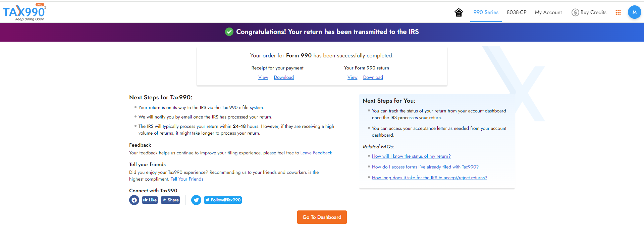Click the 'Feedback' heading
Image resolution: width=644 pixels, height=243 pixels.
(140, 145)
